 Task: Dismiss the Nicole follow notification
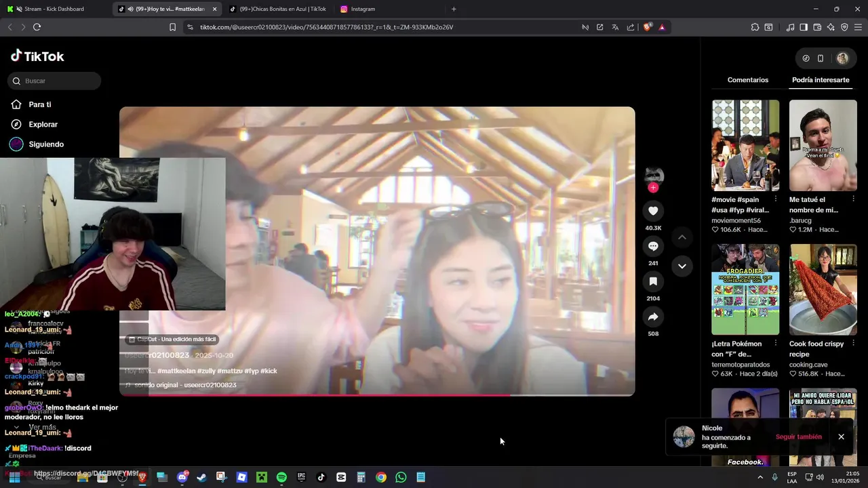coord(841,437)
